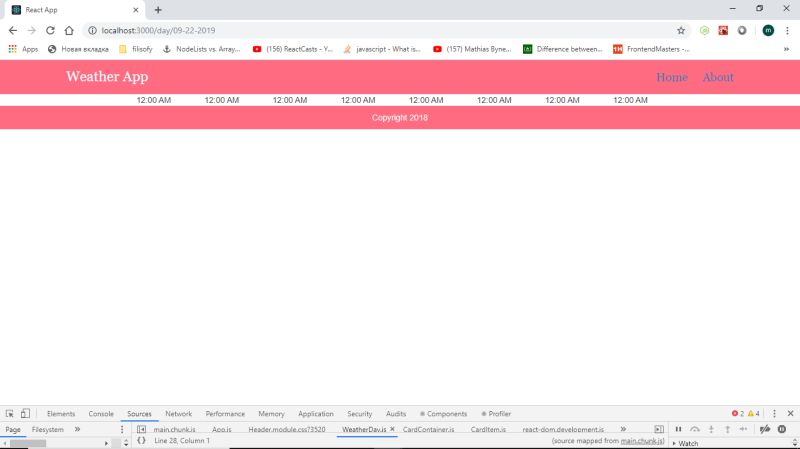Image resolution: width=800 pixels, height=449 pixels.
Task: Open the javascript - What is bookmark
Action: 382,49
